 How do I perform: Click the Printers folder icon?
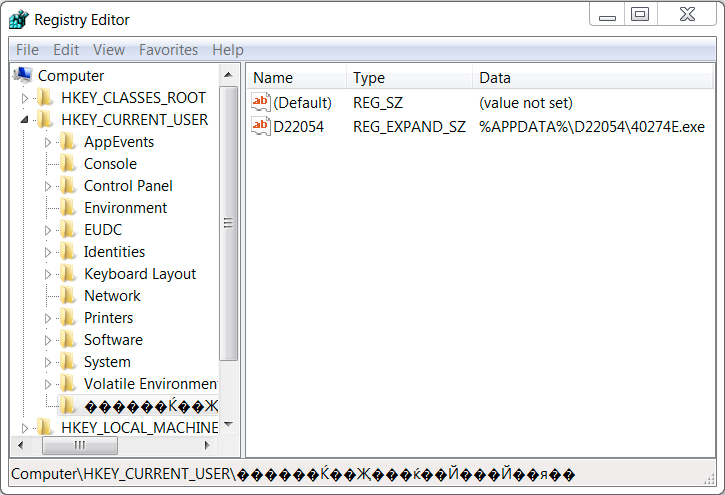pyautogui.click(x=68, y=318)
